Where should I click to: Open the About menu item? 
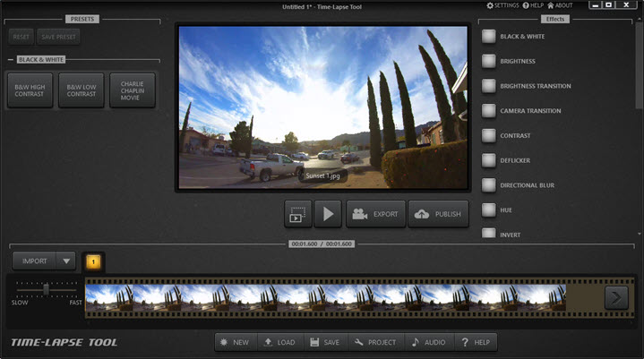[560, 5]
